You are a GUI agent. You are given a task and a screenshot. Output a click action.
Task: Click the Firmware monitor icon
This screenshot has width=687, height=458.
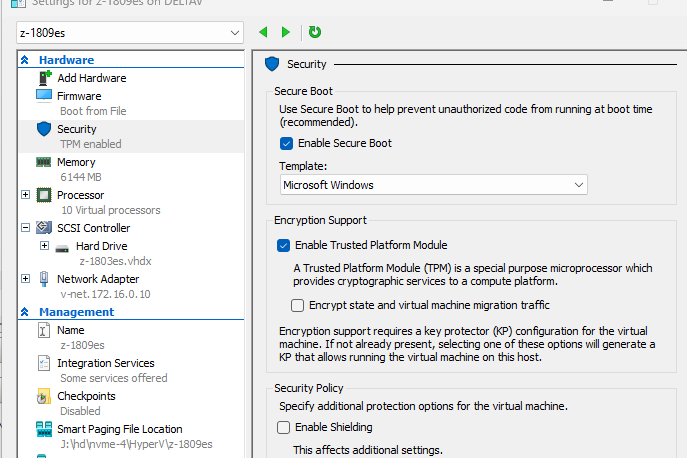44,96
